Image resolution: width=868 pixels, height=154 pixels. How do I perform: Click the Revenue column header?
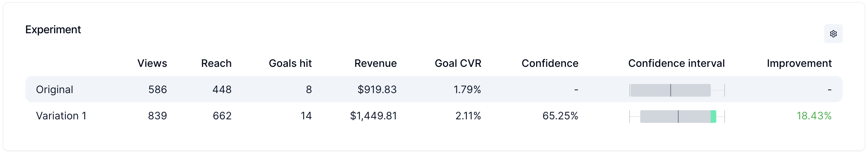point(375,63)
